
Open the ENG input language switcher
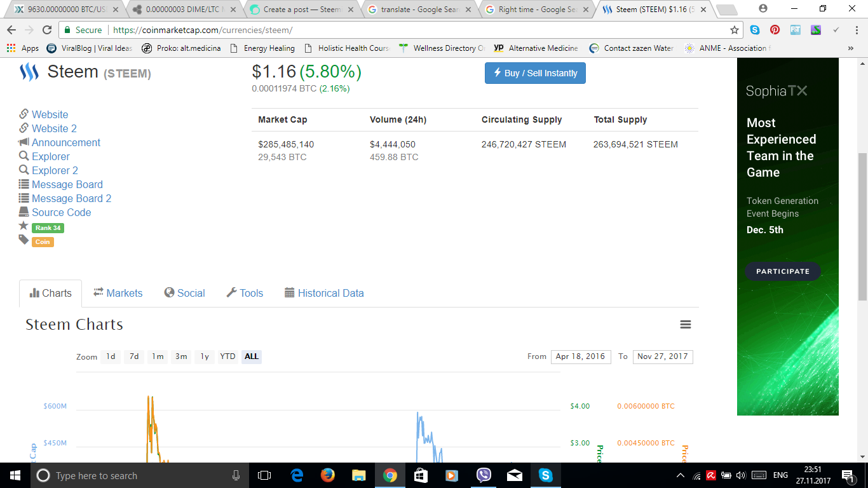click(780, 475)
